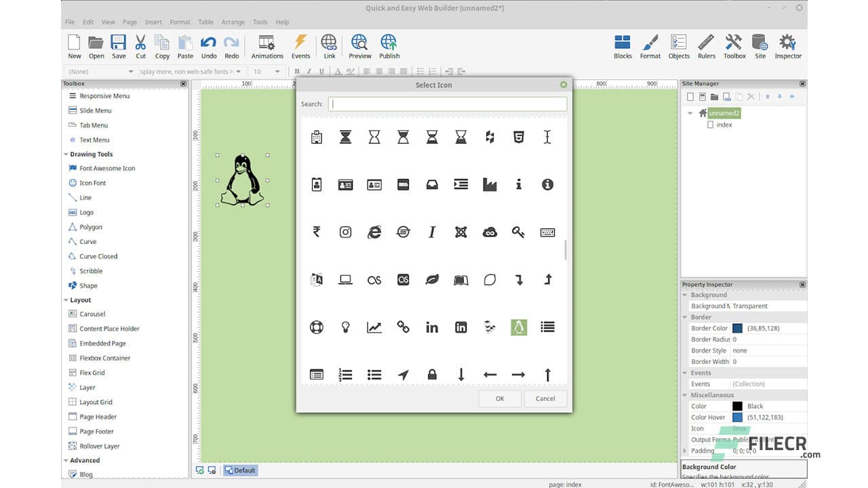Open the Format menu
The height and width of the screenshot is (488, 868).
coord(179,22)
